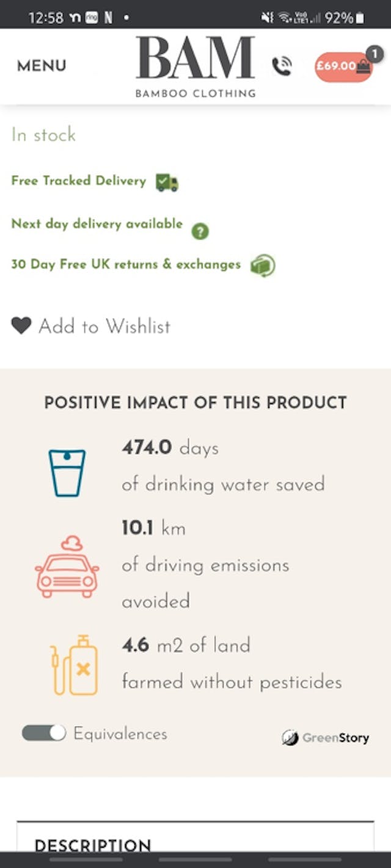Tap the car driving emissions icon
The height and width of the screenshot is (868, 391).
67,568
